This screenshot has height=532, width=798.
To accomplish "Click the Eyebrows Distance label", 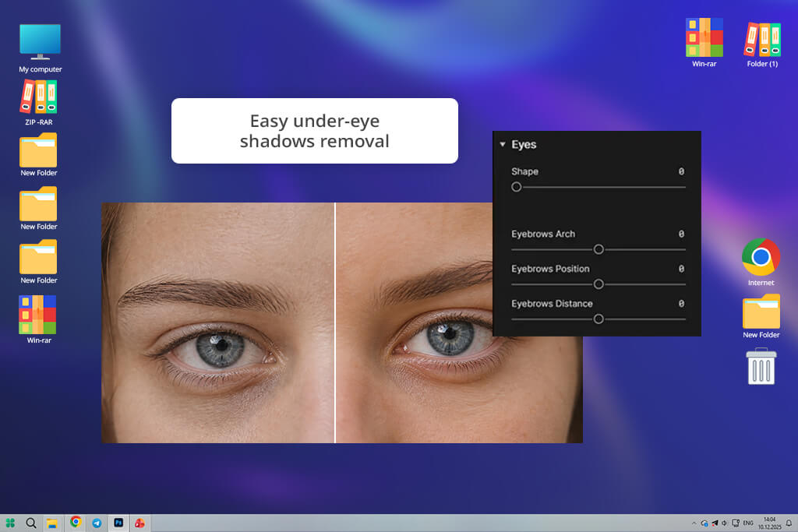I will (552, 304).
